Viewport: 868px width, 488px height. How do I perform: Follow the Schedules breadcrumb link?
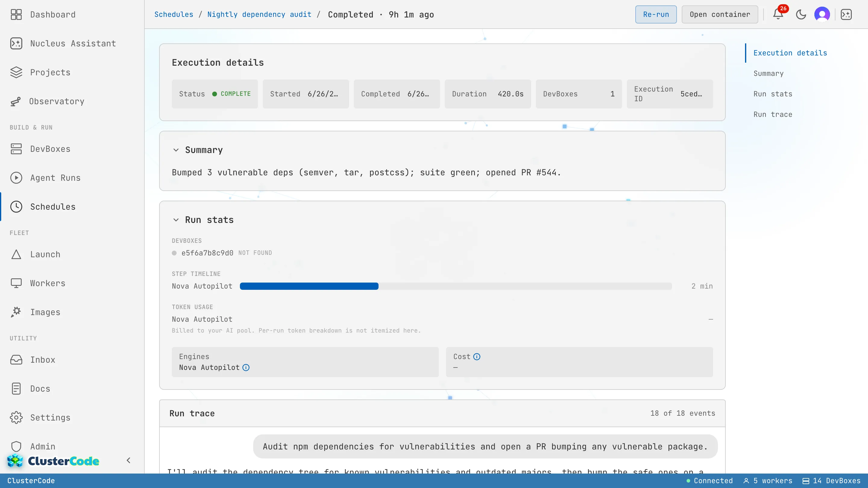click(x=174, y=14)
